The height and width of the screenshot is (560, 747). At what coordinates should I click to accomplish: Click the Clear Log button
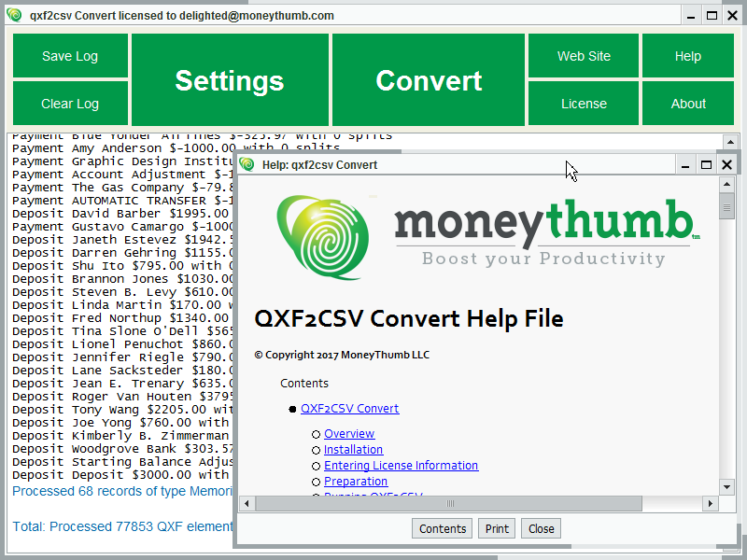point(70,104)
